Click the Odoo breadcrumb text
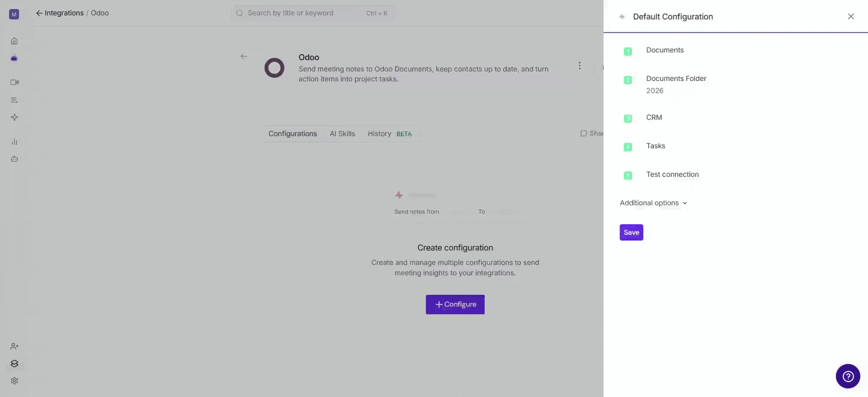This screenshot has height=397, width=868. [100, 13]
